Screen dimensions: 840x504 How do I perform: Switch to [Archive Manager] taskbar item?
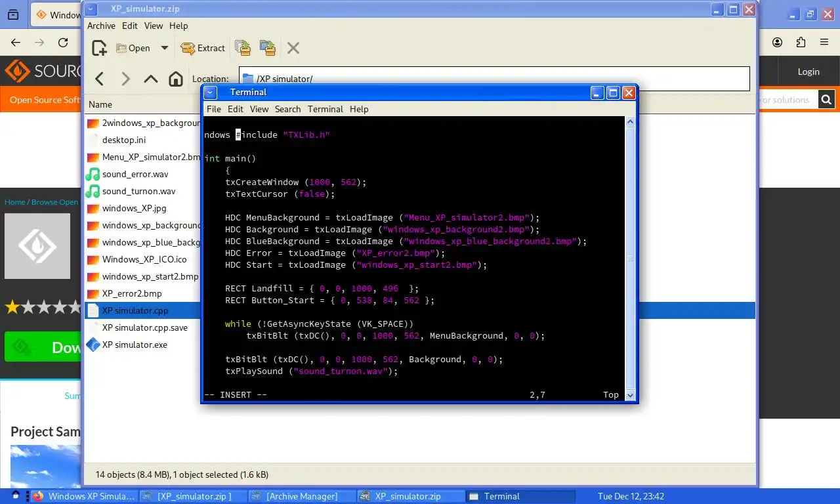click(x=302, y=496)
